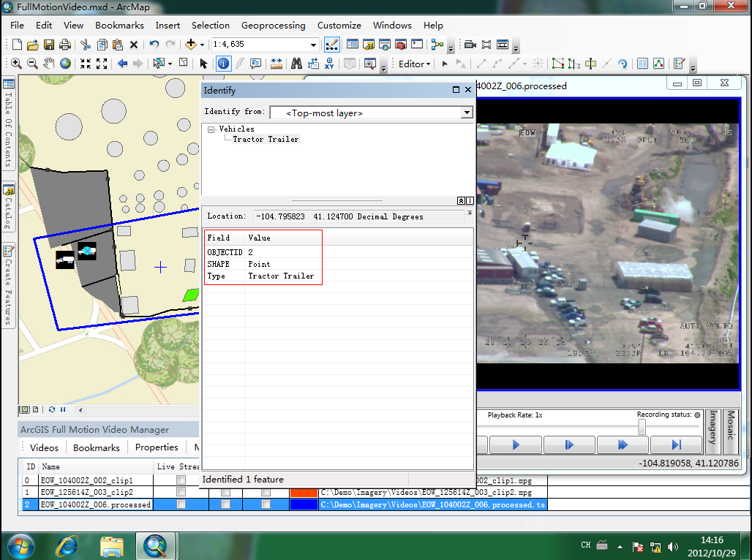The image size is (752, 560).
Task: Open the Customize menu
Action: tap(339, 26)
